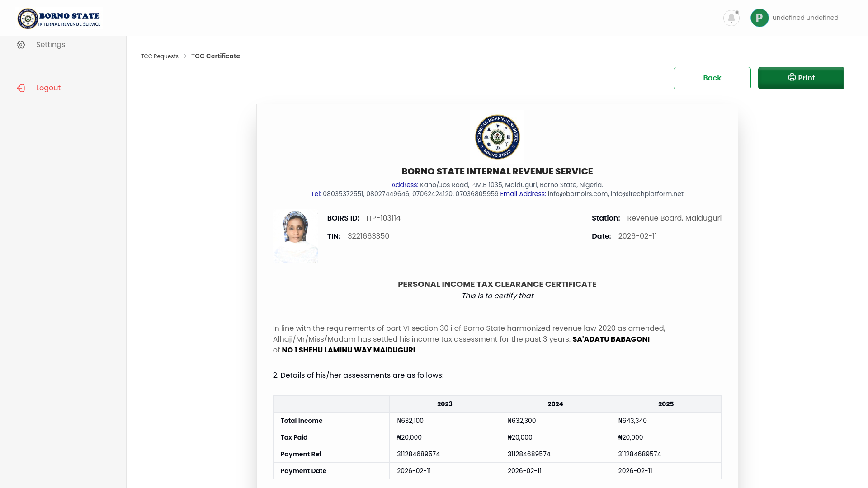The width and height of the screenshot is (868, 488).
Task: Click the 2024 Payment Date cell
Action: 555,471
